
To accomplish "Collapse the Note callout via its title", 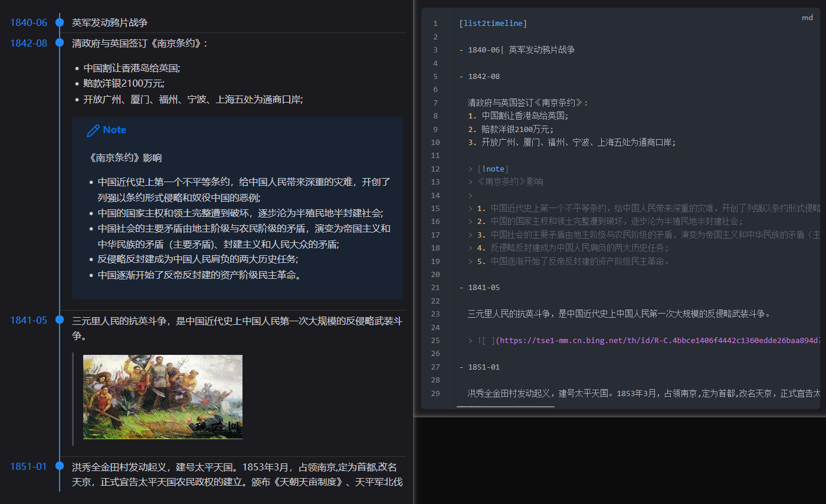I will [114, 130].
